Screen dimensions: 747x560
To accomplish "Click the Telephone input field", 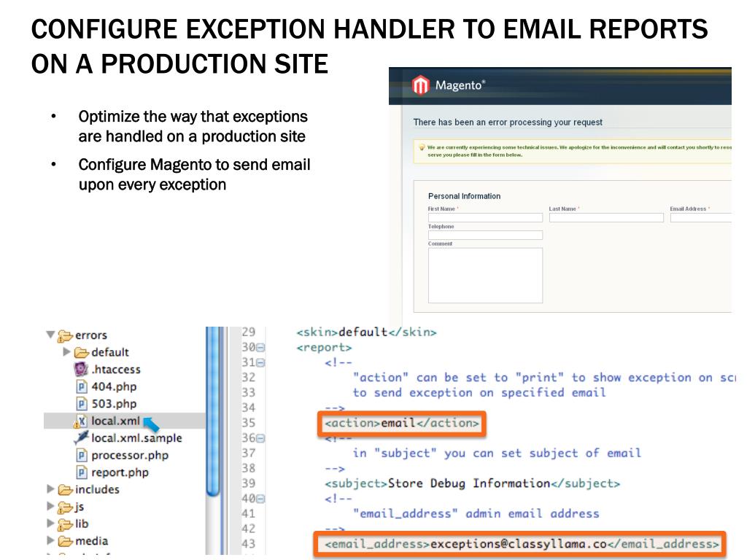I will click(x=485, y=235).
